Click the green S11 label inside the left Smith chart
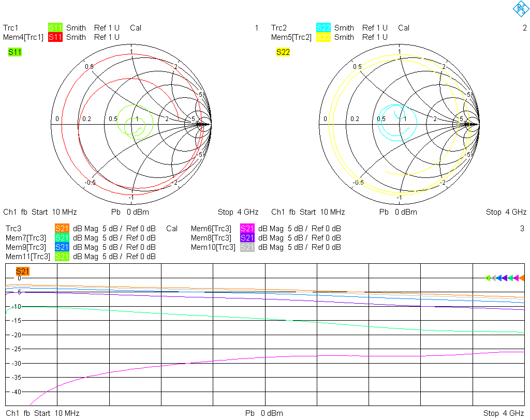This screenshot has height=420, width=530. click(x=15, y=52)
